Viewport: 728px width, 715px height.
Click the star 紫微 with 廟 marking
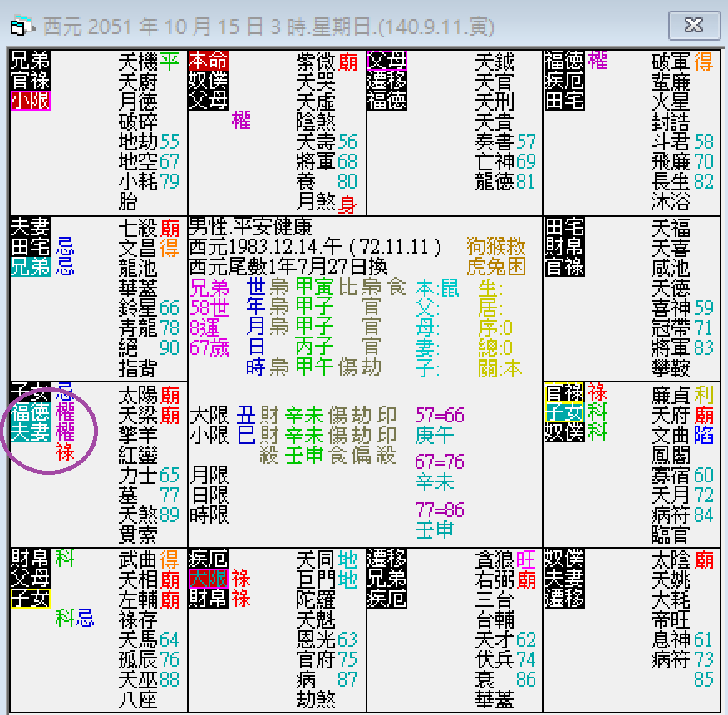click(x=316, y=62)
